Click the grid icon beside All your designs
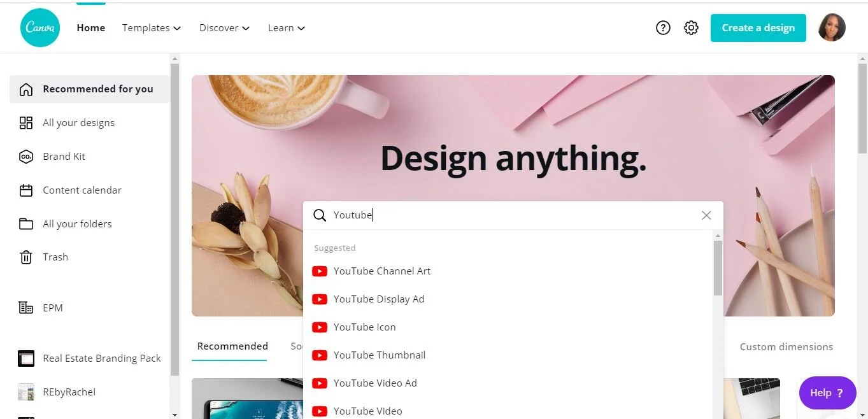Viewport: 868px width, 419px height. pyautogui.click(x=26, y=123)
